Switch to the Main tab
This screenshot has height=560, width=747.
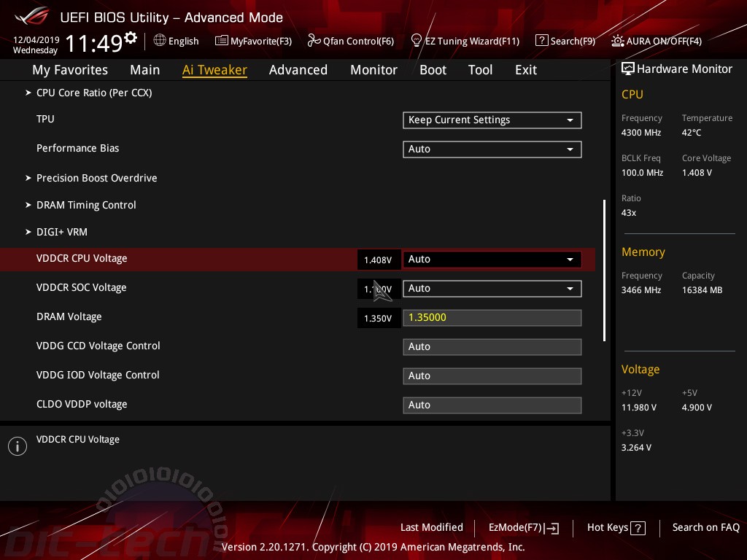[x=145, y=70]
